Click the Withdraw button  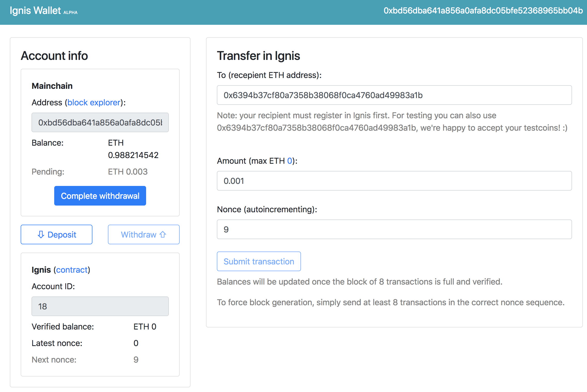pyautogui.click(x=144, y=234)
